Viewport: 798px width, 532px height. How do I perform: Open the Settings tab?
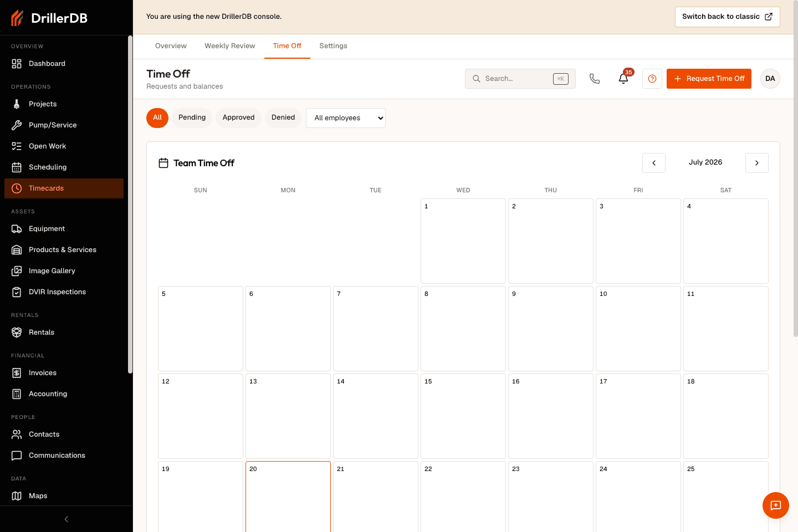tap(333, 46)
